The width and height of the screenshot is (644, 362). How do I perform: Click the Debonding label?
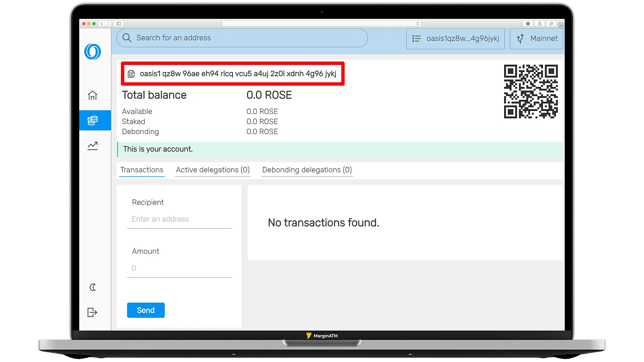click(141, 132)
